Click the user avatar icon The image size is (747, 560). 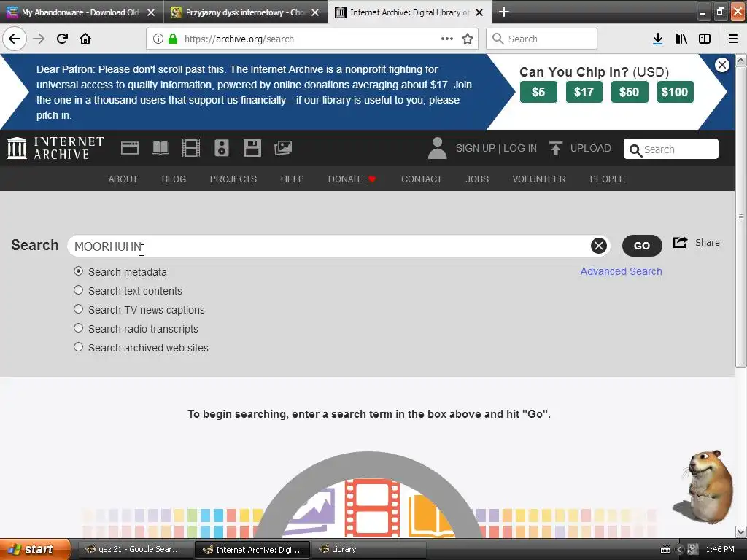(437, 148)
